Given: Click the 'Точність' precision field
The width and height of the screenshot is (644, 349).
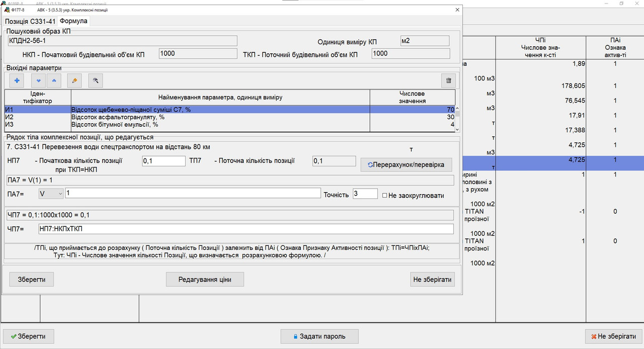Looking at the screenshot, I should pos(365,194).
